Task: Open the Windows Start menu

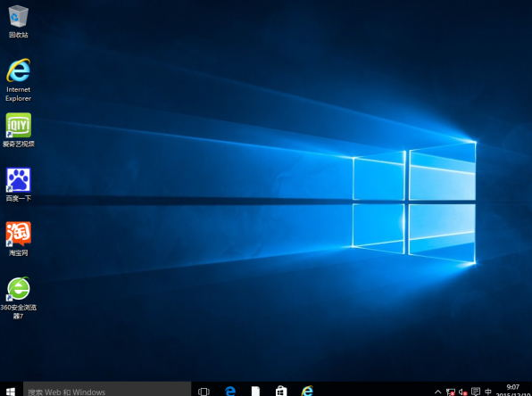Action: 11,392
